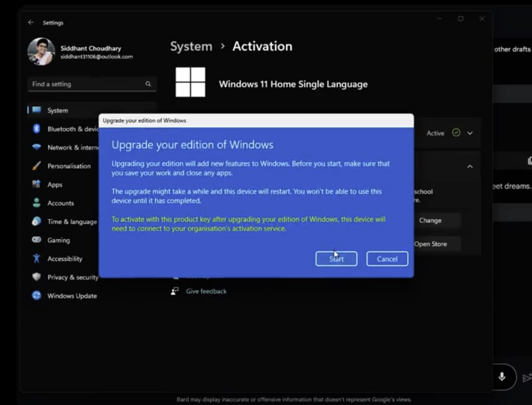Click the Give feedback person icon
The image size is (532, 405).
[x=175, y=291]
